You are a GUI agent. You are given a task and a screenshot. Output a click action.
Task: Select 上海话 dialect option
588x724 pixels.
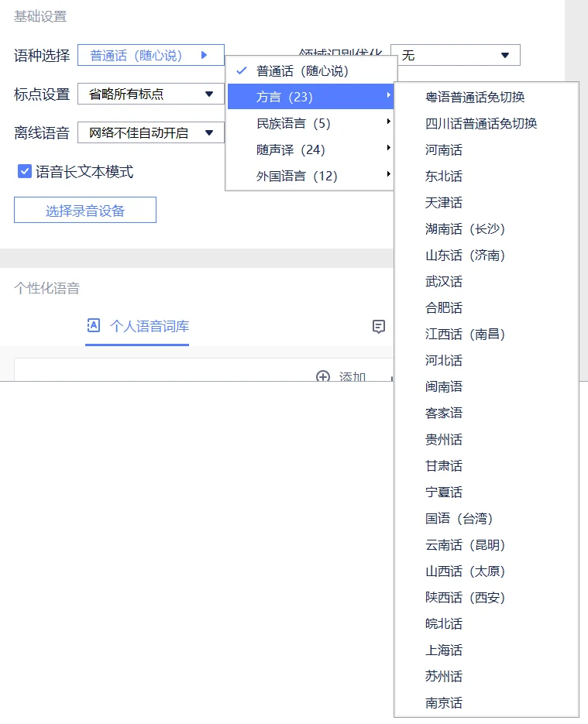click(x=444, y=650)
